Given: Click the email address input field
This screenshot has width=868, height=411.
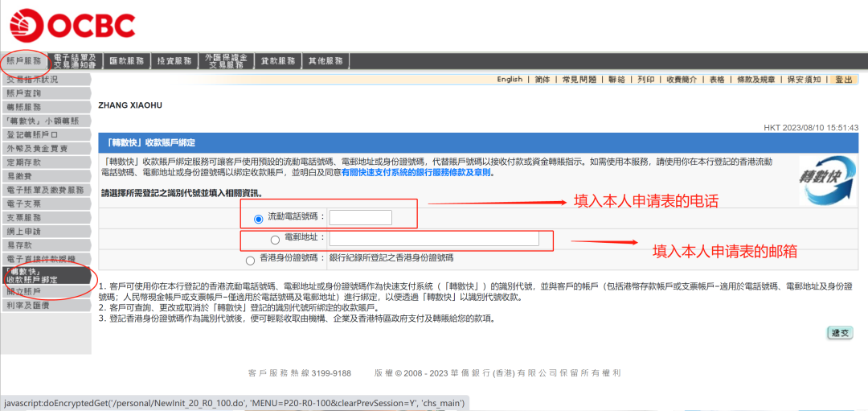Looking at the screenshot, I should click(434, 238).
